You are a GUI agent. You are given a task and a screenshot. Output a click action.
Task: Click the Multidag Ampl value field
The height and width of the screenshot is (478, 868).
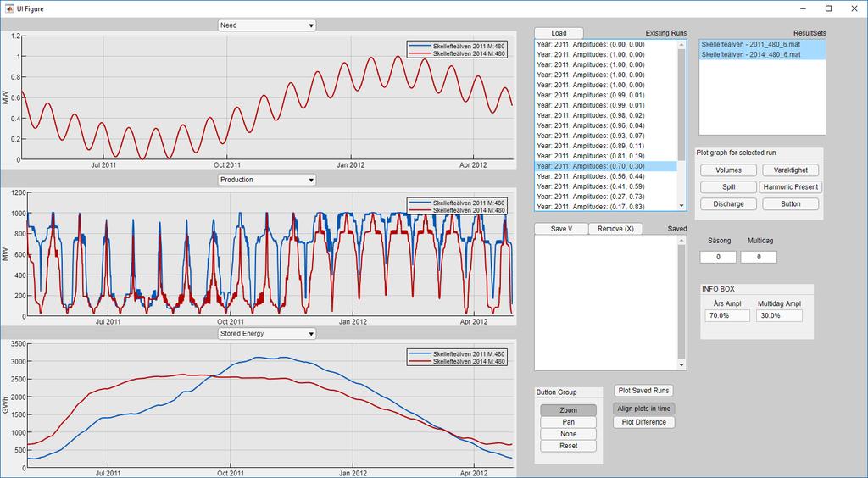point(779,315)
